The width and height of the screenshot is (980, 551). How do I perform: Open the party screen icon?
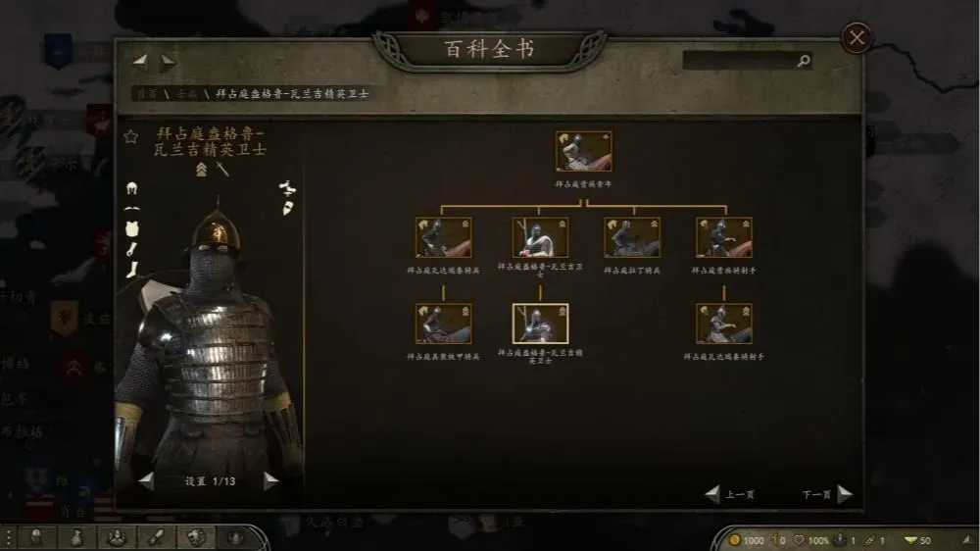click(117, 537)
